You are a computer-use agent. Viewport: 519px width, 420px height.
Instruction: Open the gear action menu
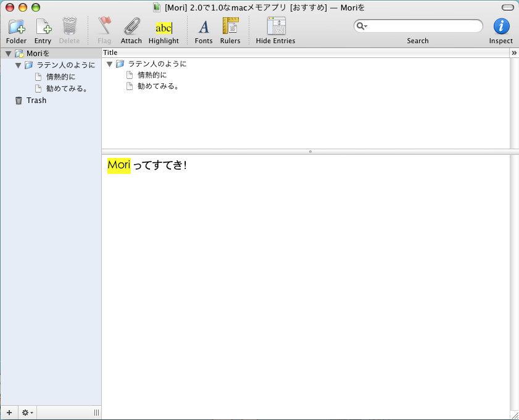pos(27,413)
